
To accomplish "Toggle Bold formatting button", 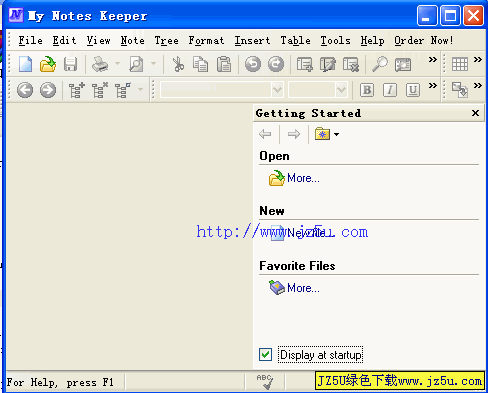I will point(367,90).
